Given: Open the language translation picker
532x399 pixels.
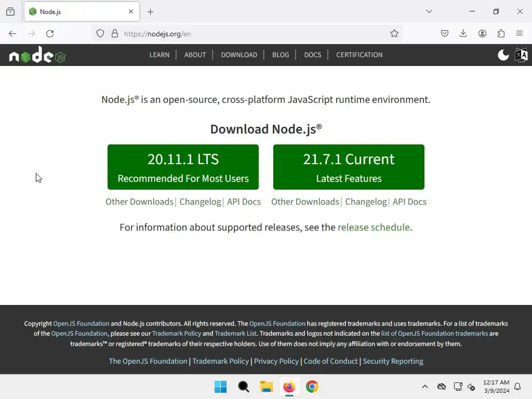Looking at the screenshot, I should pos(521,55).
